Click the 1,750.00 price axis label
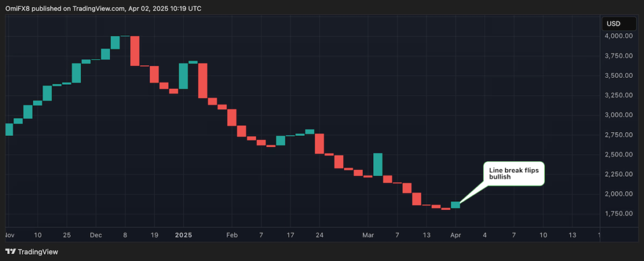 point(619,214)
